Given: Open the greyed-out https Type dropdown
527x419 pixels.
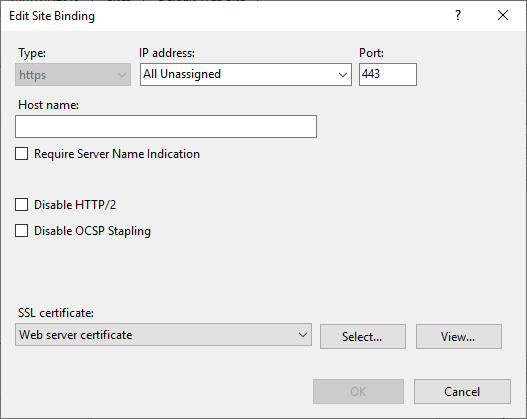Looking at the screenshot, I should click(x=73, y=75).
